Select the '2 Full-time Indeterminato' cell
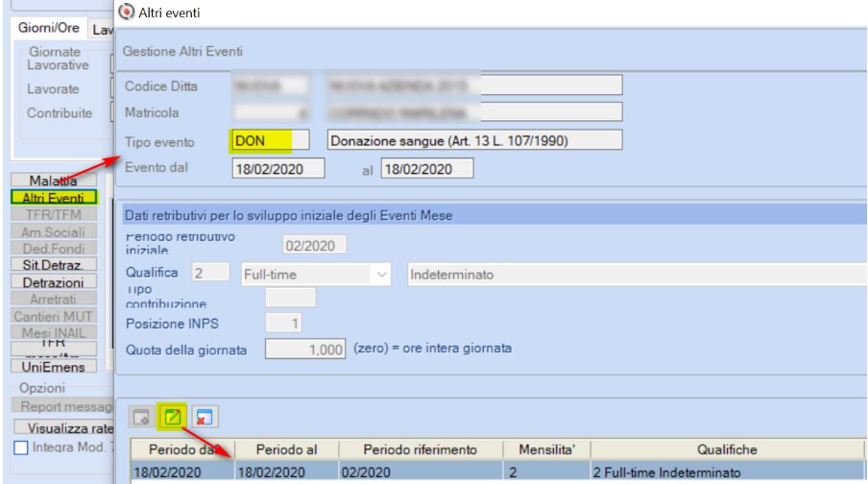The image size is (868, 484). (728, 472)
